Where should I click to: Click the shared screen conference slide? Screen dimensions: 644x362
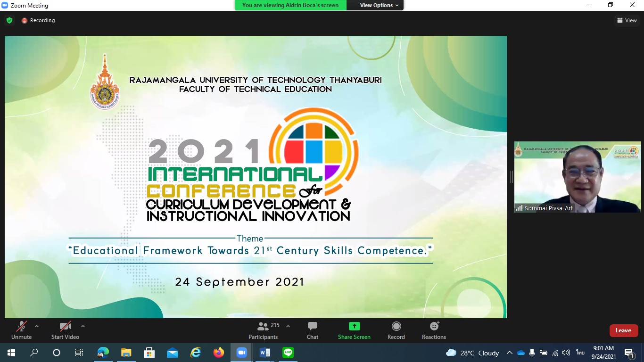tap(256, 177)
